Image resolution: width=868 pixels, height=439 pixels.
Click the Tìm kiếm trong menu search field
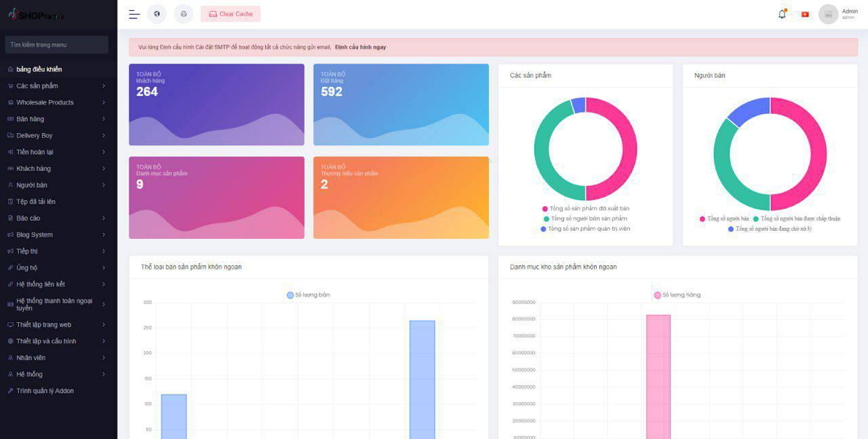point(56,45)
